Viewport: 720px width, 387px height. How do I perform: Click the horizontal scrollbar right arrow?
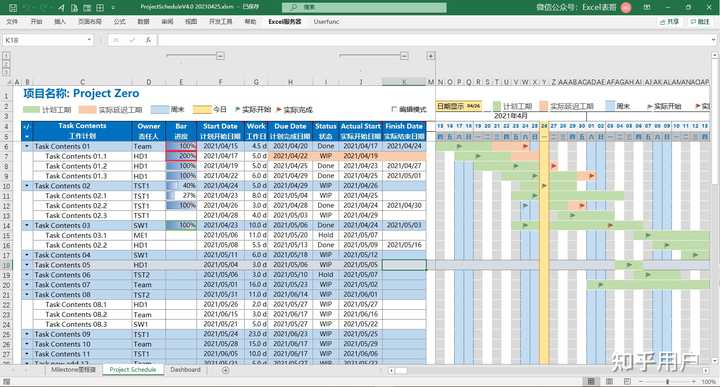(705, 370)
